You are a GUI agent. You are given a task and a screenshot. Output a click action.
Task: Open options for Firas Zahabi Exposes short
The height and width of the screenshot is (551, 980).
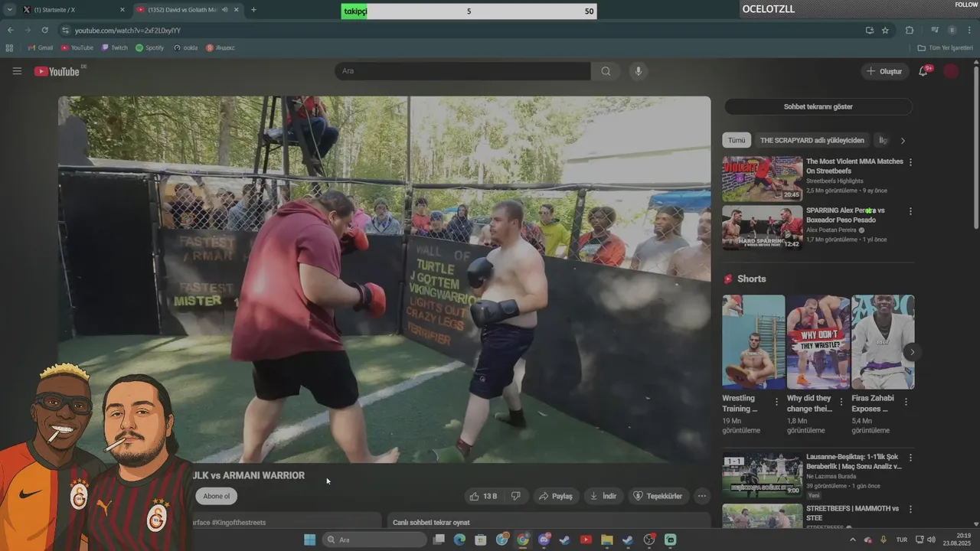906,402
